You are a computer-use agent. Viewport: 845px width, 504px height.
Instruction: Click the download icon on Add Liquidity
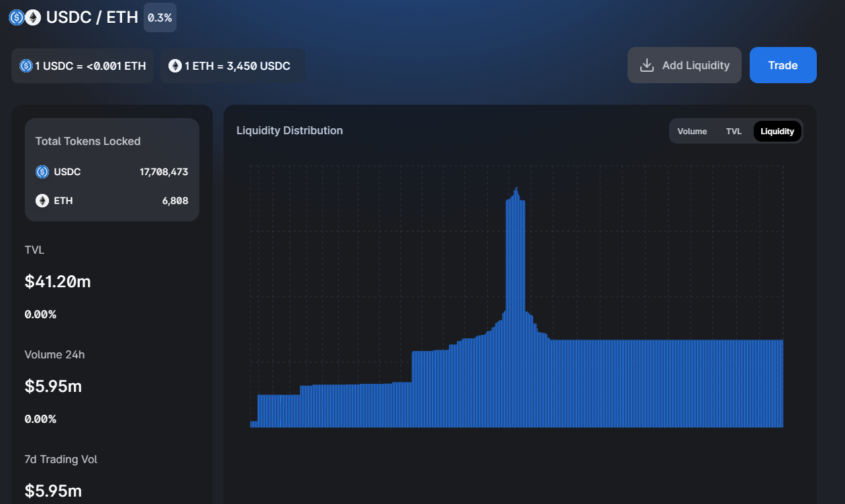[647, 65]
